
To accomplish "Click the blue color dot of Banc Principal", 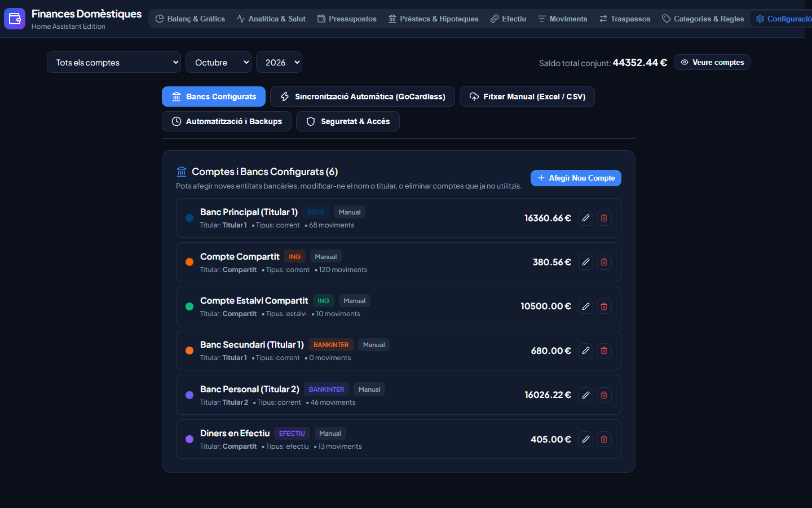I will click(189, 218).
